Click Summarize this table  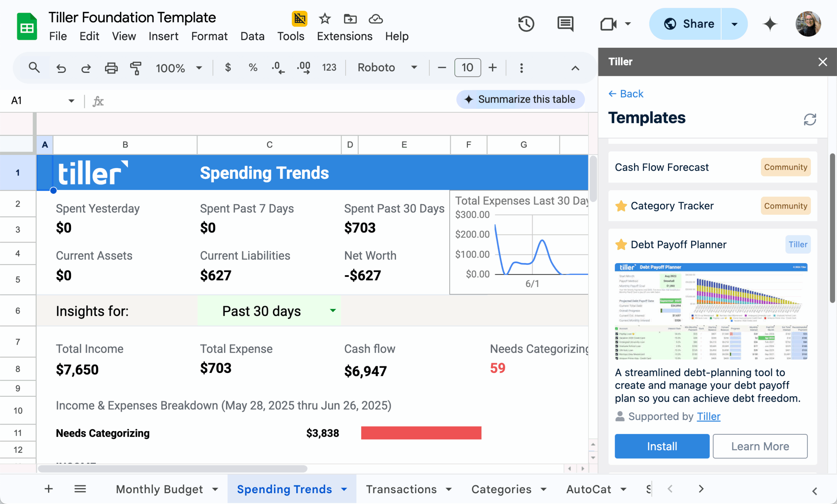coord(521,99)
